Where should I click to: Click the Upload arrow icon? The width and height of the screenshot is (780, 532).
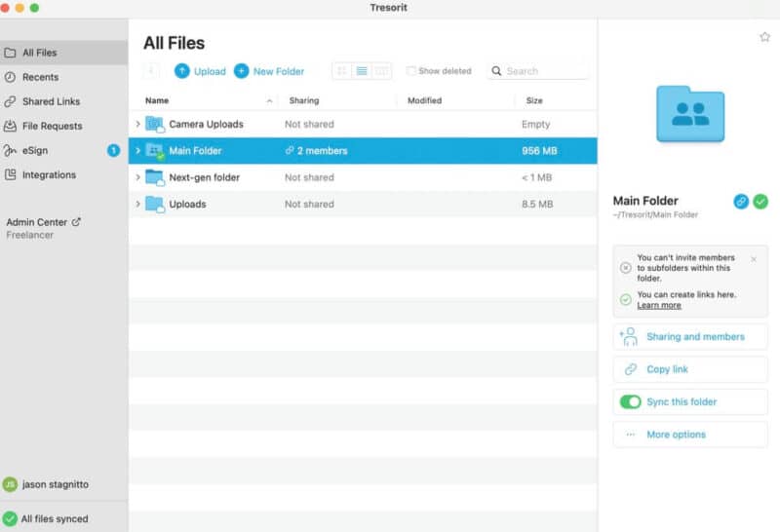click(x=182, y=71)
